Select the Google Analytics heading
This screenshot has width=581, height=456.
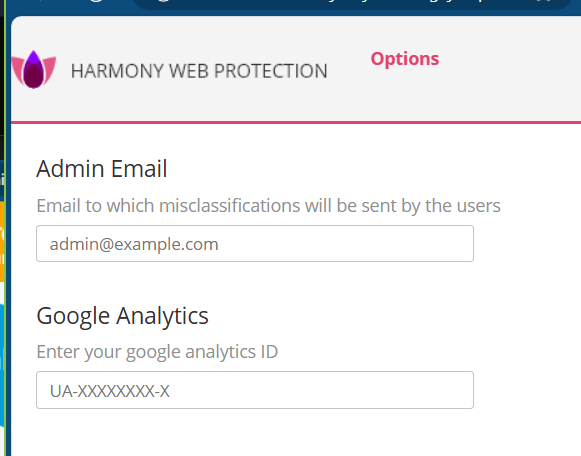click(122, 316)
